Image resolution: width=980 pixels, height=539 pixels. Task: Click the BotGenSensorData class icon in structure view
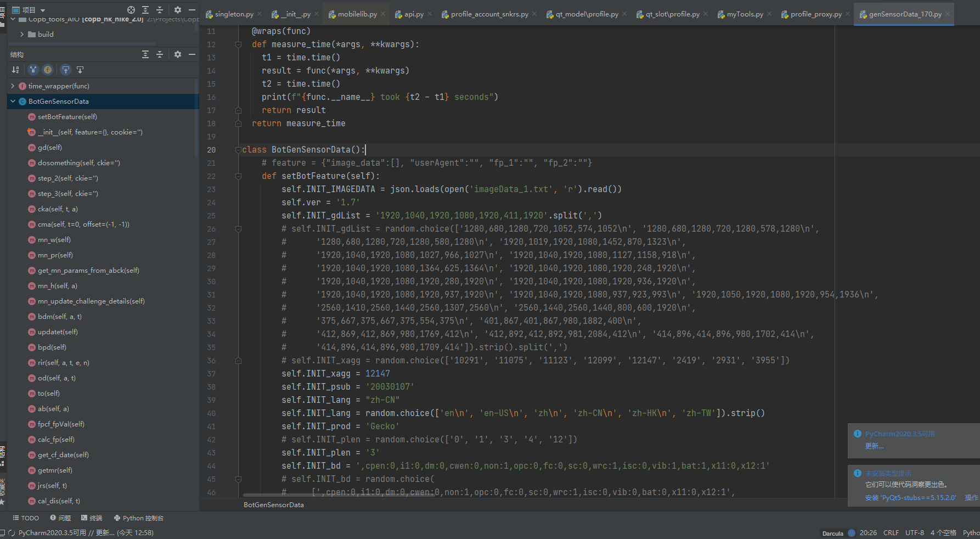22,102
